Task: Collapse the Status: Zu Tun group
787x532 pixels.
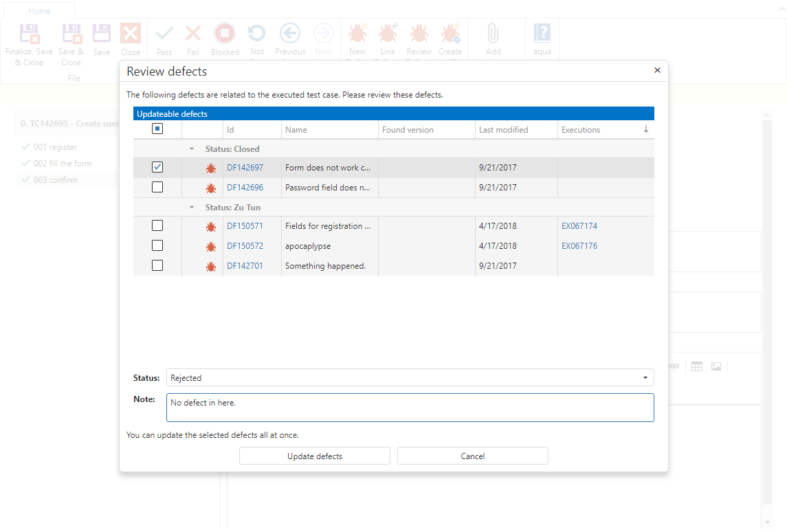Action: tap(192, 208)
